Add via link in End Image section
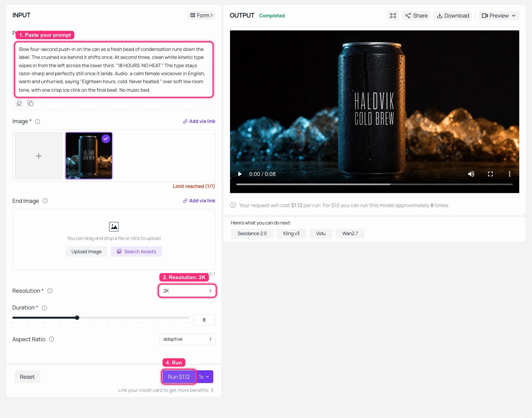The height and width of the screenshot is (418, 532). [199, 201]
